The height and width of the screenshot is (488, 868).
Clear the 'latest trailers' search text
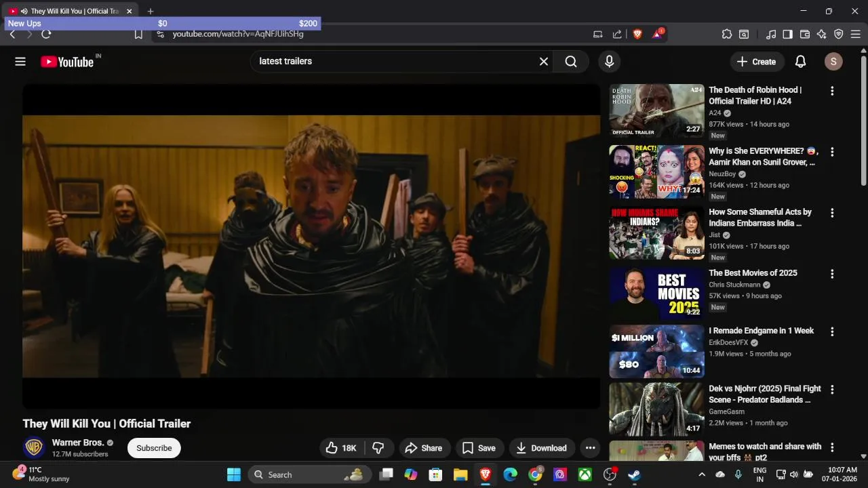[544, 62]
